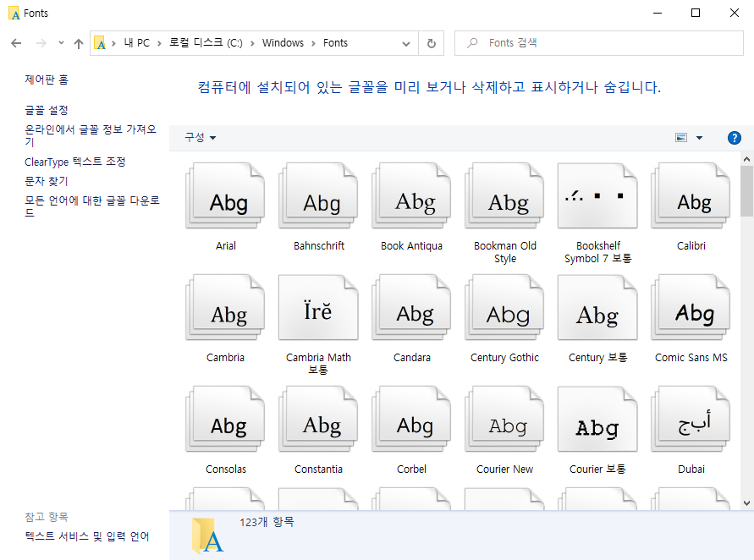The image size is (754, 560).
Task: Select the Corbel font icon
Action: click(411, 419)
